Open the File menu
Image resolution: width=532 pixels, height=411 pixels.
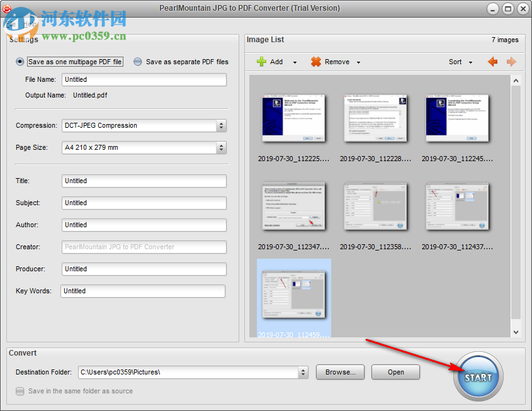pos(11,25)
